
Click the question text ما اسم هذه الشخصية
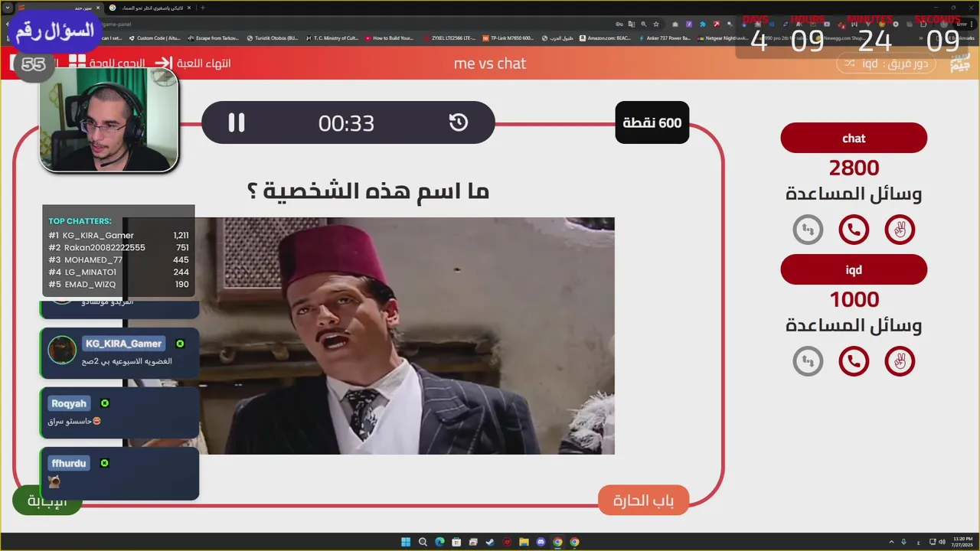click(368, 190)
